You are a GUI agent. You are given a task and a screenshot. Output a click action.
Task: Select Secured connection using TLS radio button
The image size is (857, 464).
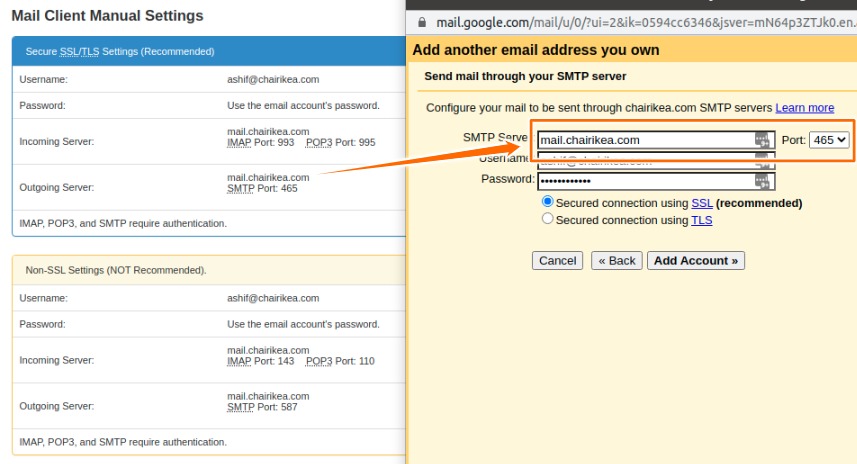(547, 219)
